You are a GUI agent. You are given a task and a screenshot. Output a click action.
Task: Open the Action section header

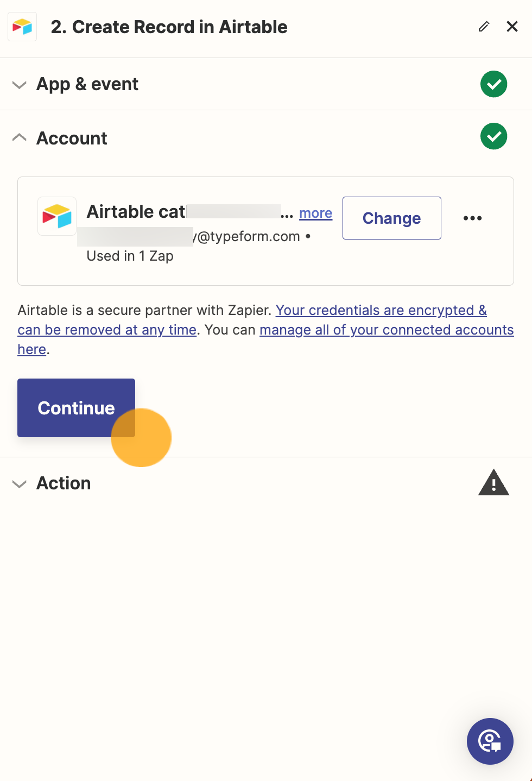click(x=266, y=483)
